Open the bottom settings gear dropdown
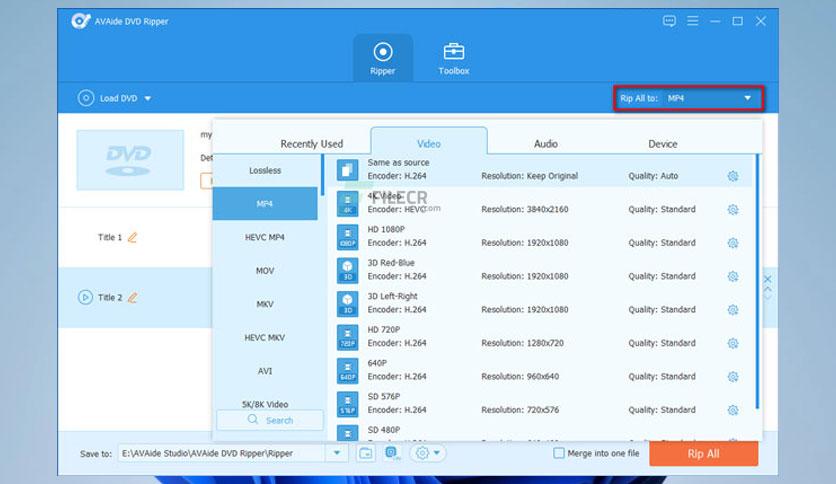Viewport: 836px width, 484px height. pos(428,453)
